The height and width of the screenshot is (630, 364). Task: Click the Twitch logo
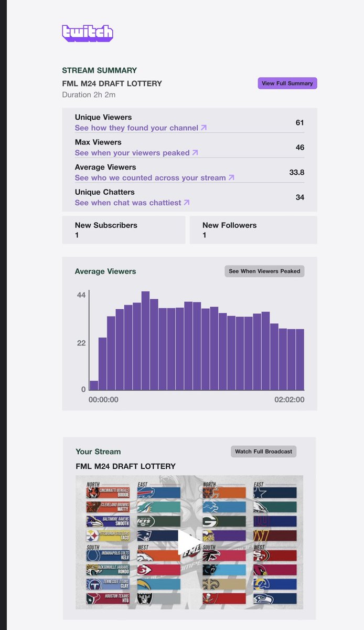(88, 33)
